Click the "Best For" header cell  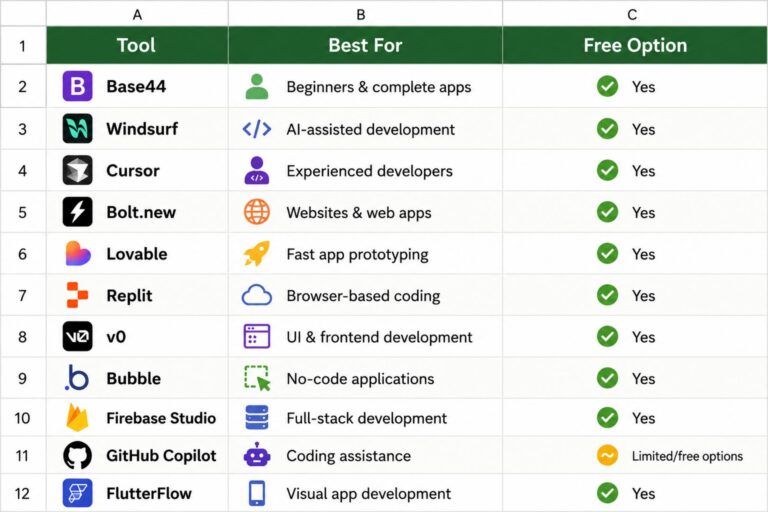(365, 45)
